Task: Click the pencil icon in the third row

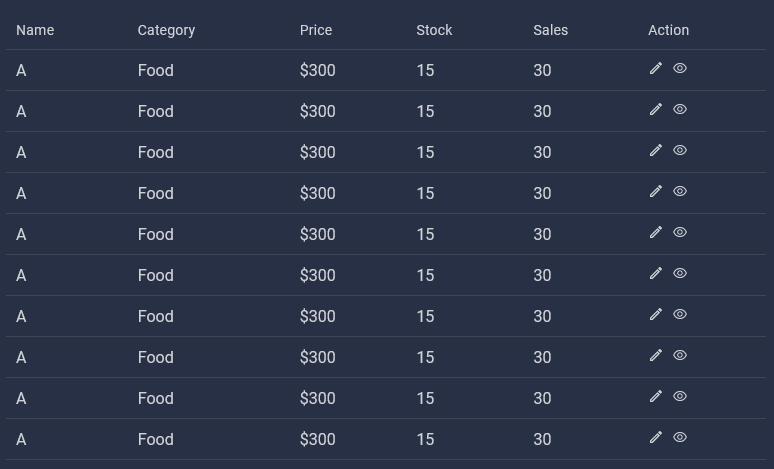Action: [656, 150]
